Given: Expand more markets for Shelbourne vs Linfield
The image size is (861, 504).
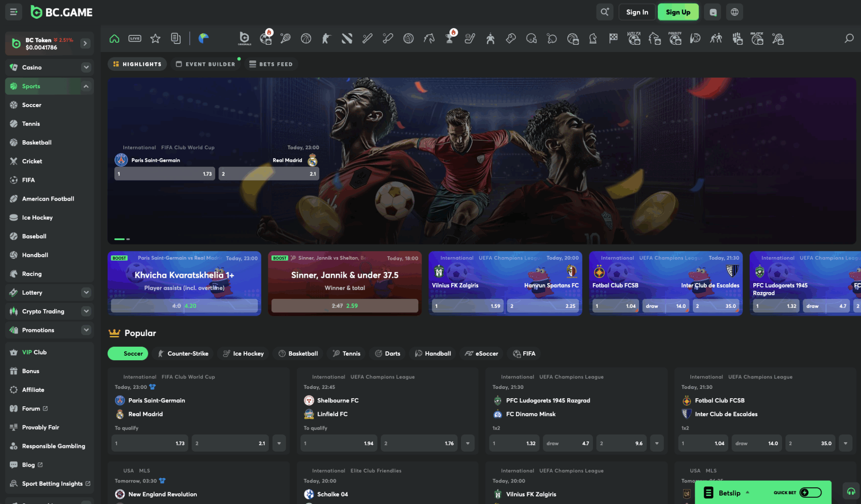Looking at the screenshot, I should (468, 444).
